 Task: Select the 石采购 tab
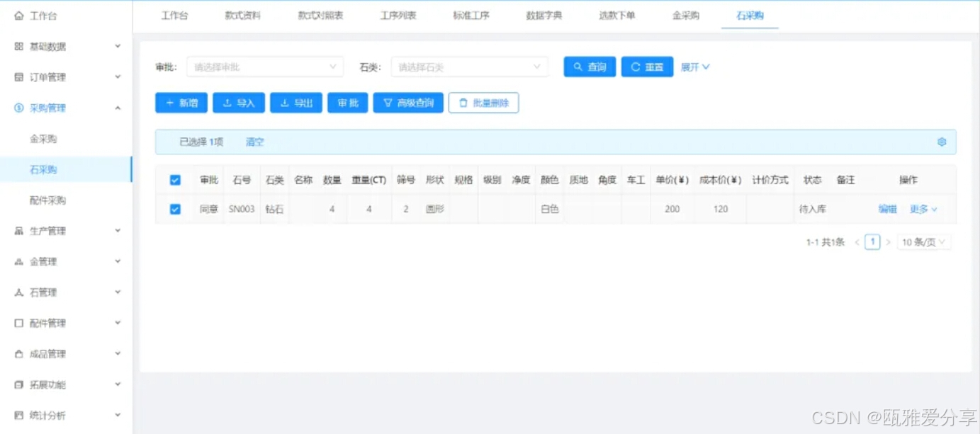pos(750,15)
